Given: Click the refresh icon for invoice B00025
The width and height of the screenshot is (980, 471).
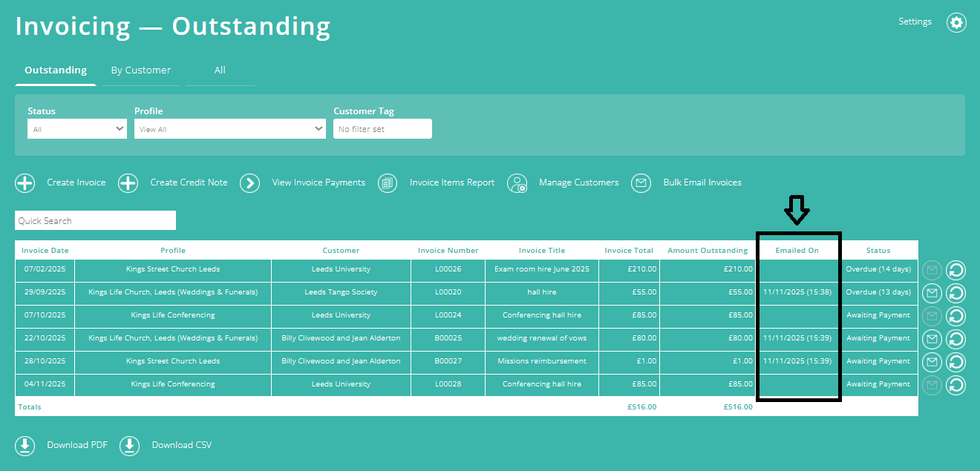Looking at the screenshot, I should point(955,339).
